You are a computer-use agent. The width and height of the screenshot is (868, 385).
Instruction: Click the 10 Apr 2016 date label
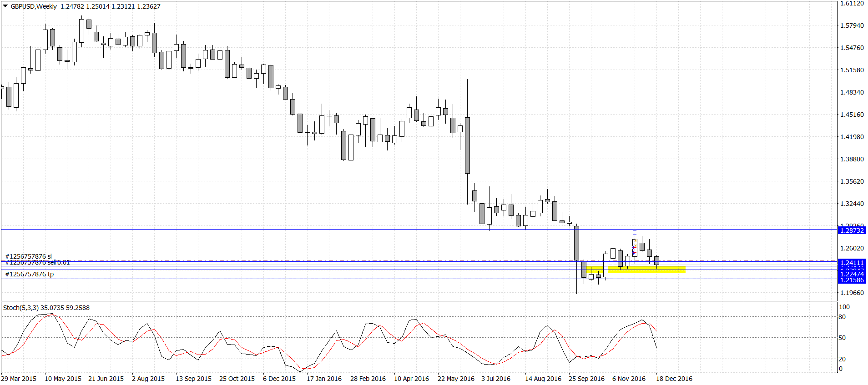point(411,379)
